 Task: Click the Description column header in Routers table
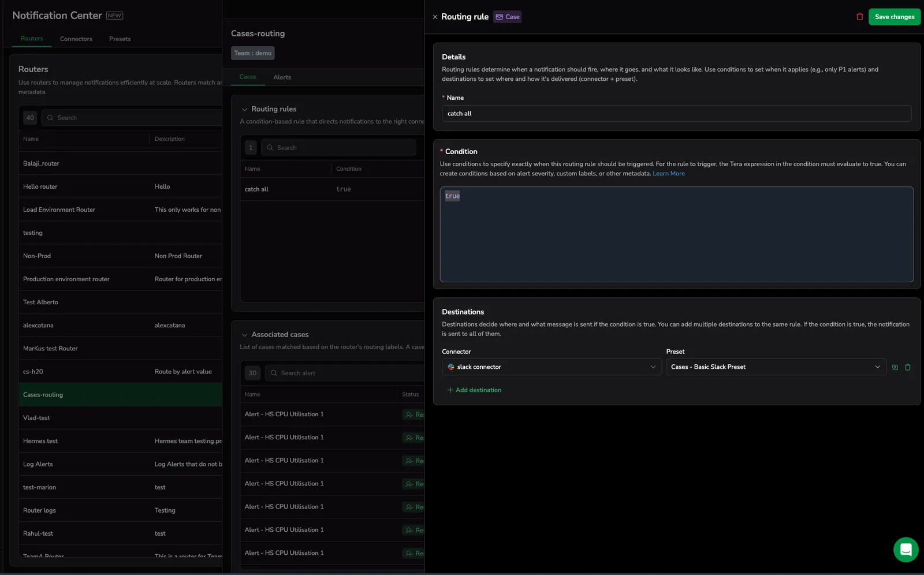click(170, 139)
